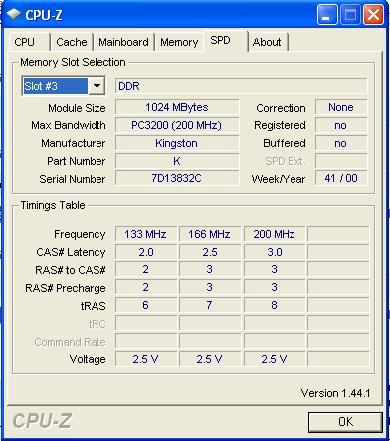Viewport: 390px width, 441px height.
Task: Click the Correction value None
Action: click(341, 107)
